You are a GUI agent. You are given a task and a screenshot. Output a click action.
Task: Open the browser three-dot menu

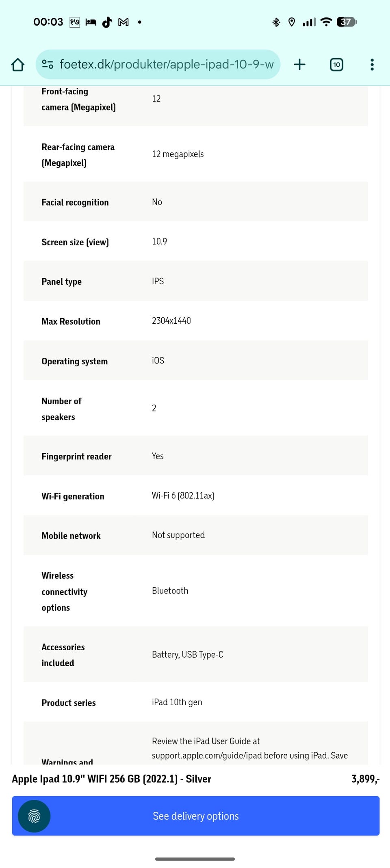372,65
